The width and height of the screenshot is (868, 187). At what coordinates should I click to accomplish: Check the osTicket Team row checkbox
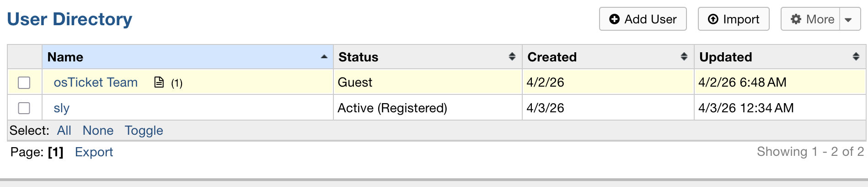24,83
